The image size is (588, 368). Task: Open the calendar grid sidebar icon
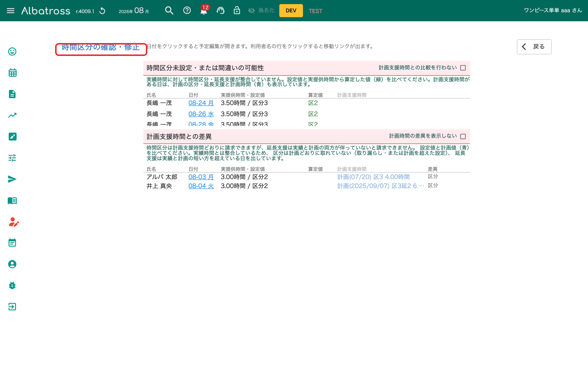12,72
